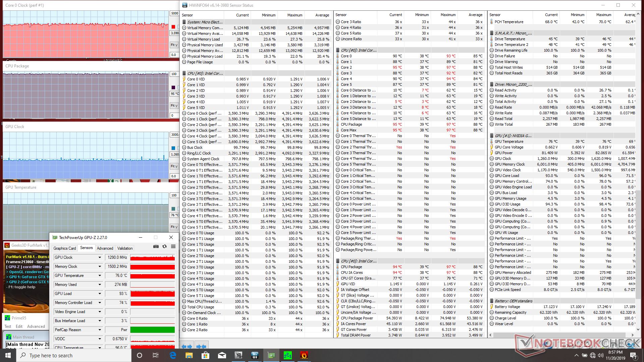Click the Windows taskbar search box
This screenshot has height=362, width=644.
pos(74,355)
